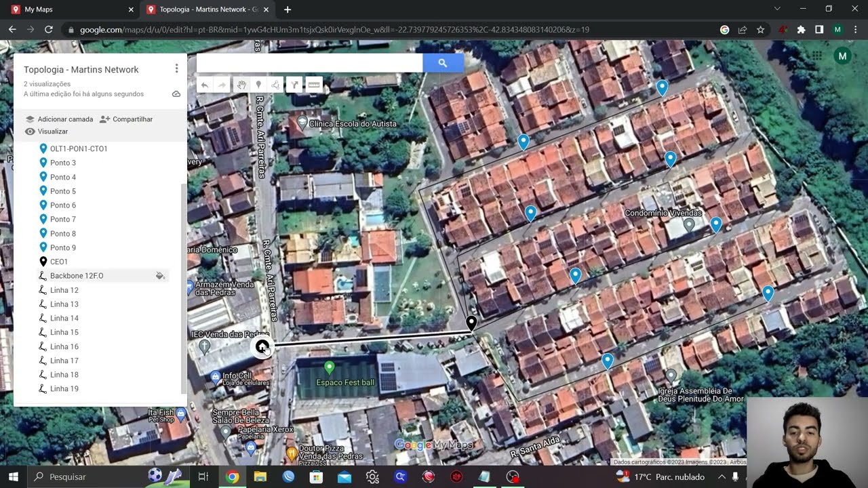The width and height of the screenshot is (868, 488).
Task: Switch to the My Maps browser tab
Action: coord(71,9)
